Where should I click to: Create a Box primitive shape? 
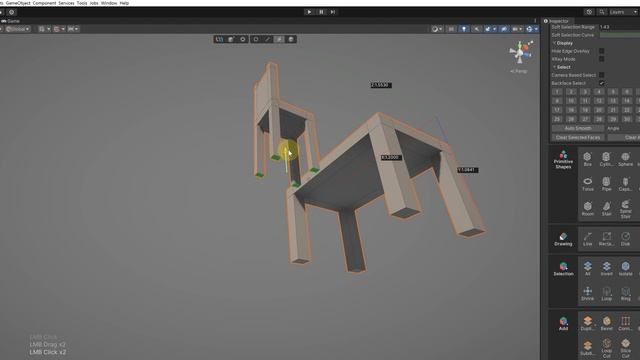pos(587,159)
